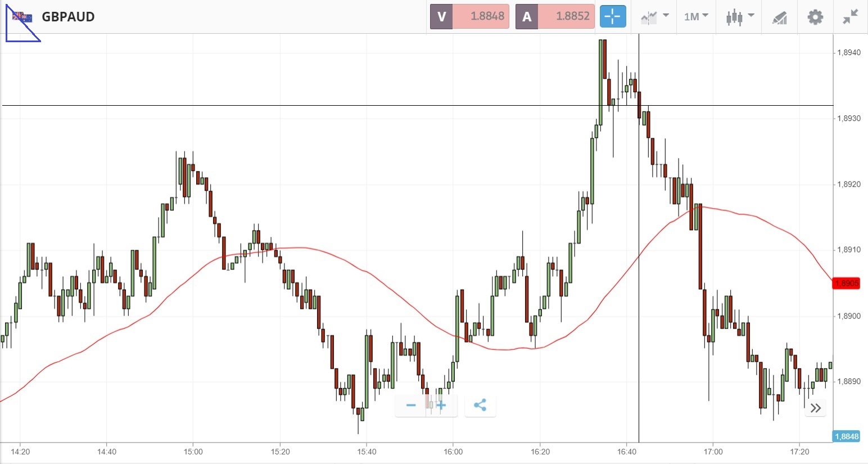Click the A buy price 1.8852 button
This screenshot has width=868, height=464.
pos(555,16)
